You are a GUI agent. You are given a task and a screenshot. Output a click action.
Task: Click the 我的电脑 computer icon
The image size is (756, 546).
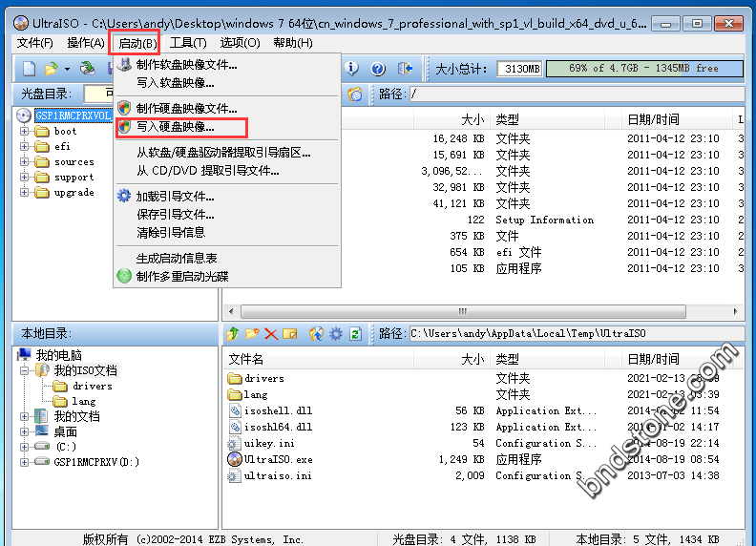pos(24,355)
